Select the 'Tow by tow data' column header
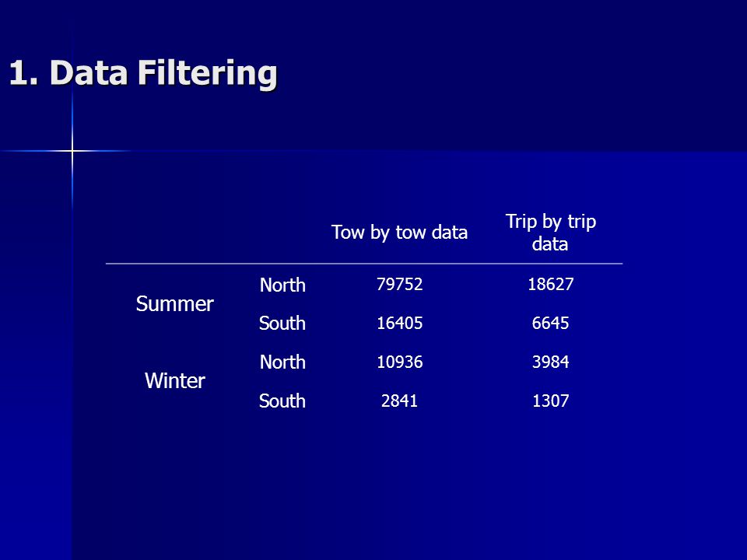Screen dimensions: 747x560 click(x=399, y=233)
